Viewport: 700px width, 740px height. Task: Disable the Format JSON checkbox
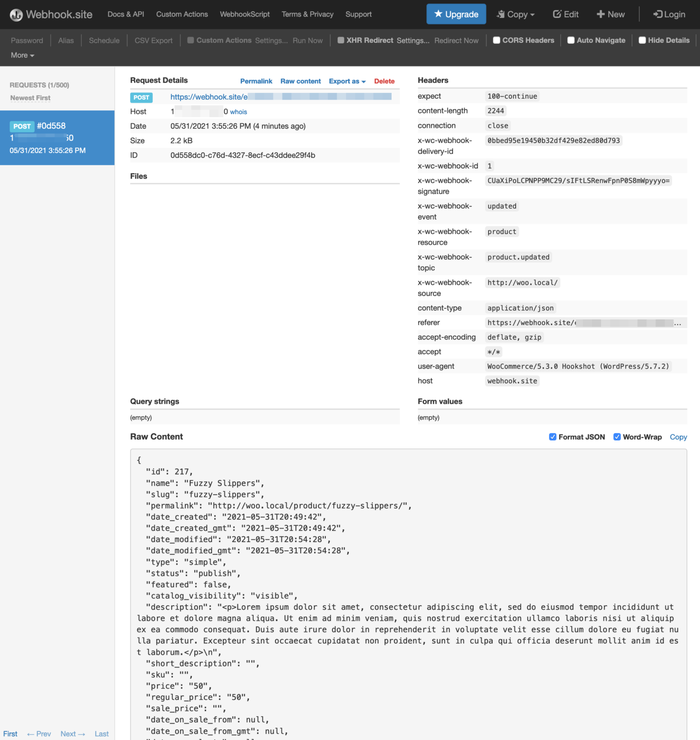coord(553,436)
